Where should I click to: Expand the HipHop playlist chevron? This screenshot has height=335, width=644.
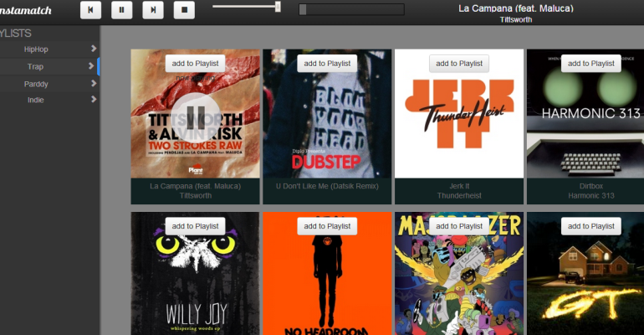tap(94, 49)
